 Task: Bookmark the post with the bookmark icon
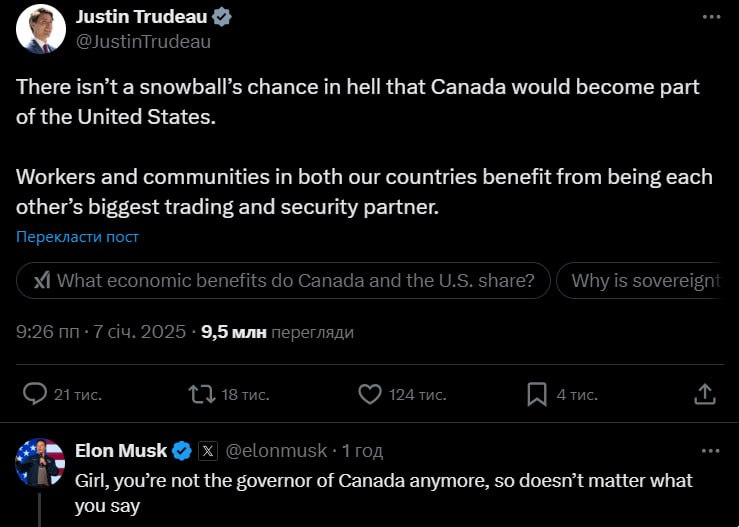tap(537, 394)
